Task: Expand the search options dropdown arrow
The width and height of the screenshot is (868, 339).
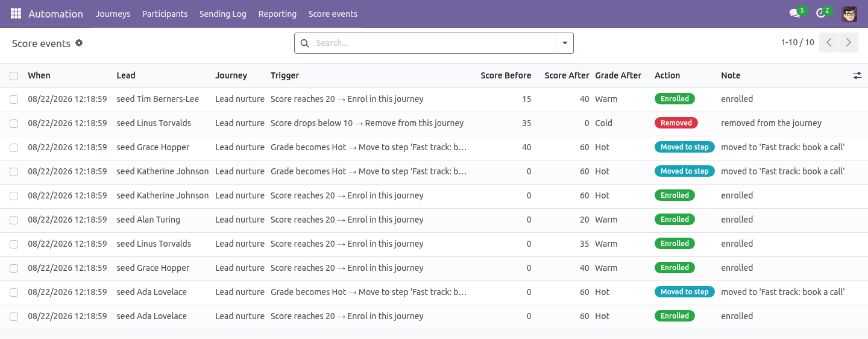Action: click(x=565, y=43)
